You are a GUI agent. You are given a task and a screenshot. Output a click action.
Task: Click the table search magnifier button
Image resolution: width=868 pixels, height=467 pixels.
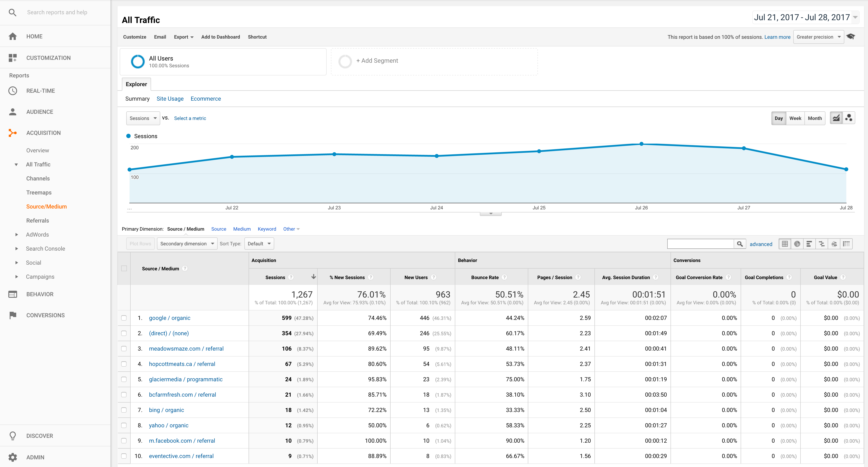tap(740, 244)
